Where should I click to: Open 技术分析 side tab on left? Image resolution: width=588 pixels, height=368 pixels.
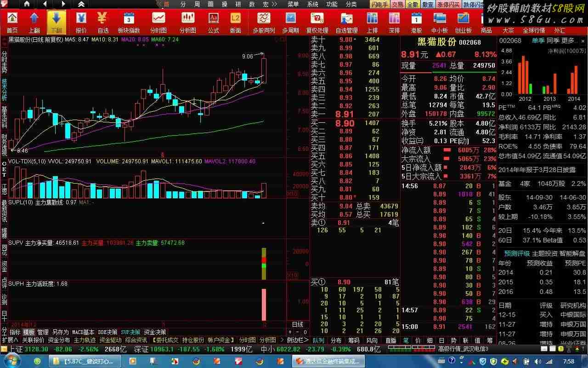point(4,90)
